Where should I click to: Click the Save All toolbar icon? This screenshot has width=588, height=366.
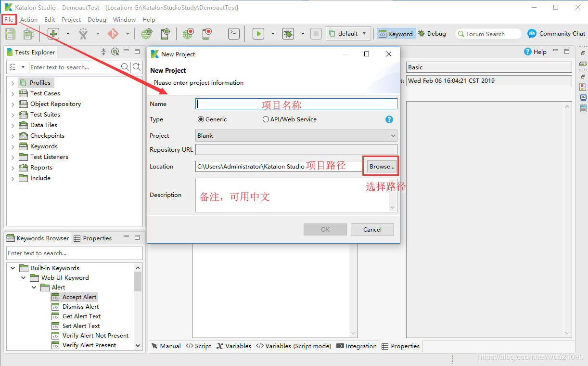point(28,34)
